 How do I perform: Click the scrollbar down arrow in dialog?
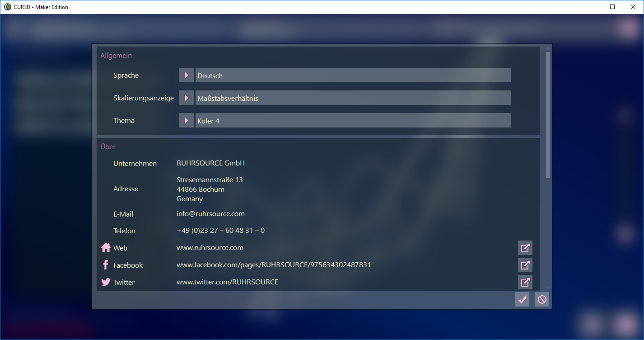pos(548,287)
